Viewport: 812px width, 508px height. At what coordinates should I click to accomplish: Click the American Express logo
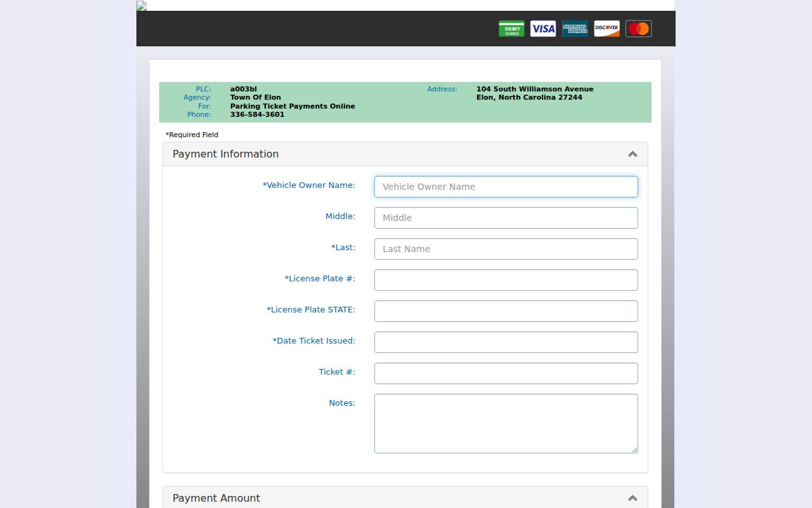pos(575,29)
